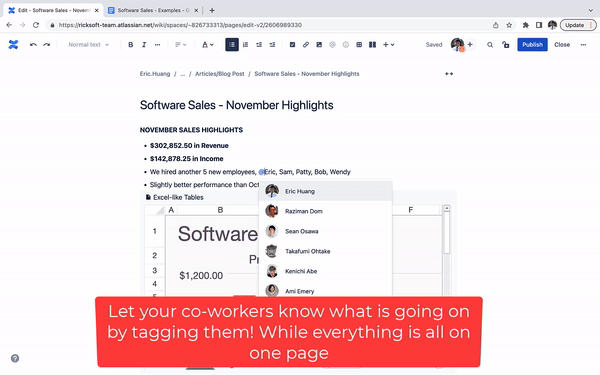The image size is (600, 375).
Task: Expand the collapsed breadcrumb ellipsis
Action: (x=183, y=74)
